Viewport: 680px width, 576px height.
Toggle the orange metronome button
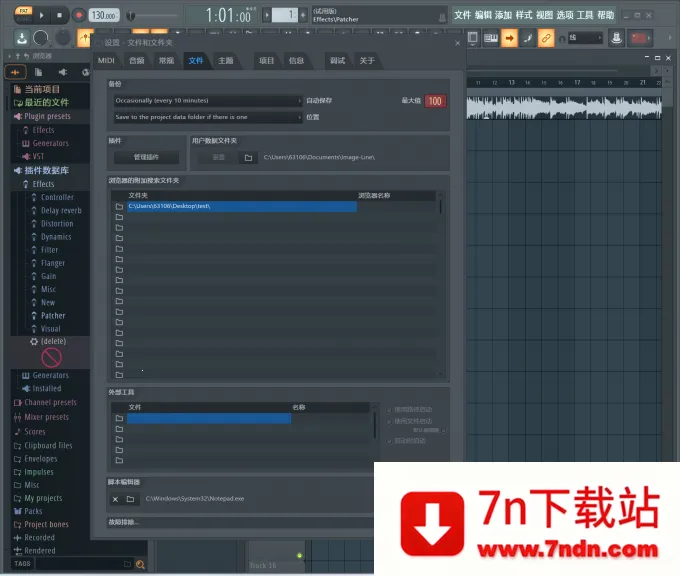point(85,38)
